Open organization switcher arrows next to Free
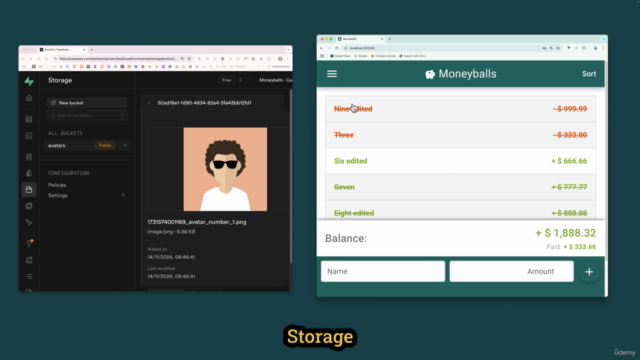Image resolution: width=640 pixels, height=360 pixels. pos(240,80)
